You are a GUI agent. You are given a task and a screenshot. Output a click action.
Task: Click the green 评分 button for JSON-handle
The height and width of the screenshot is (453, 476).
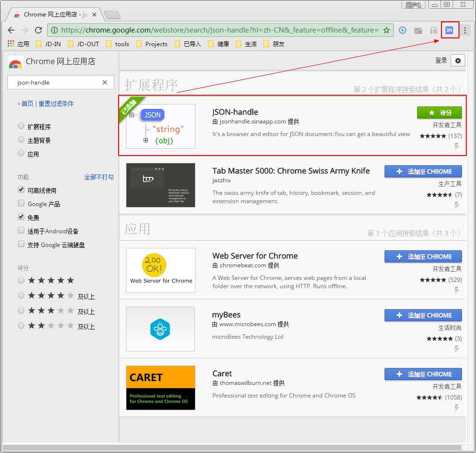point(439,113)
